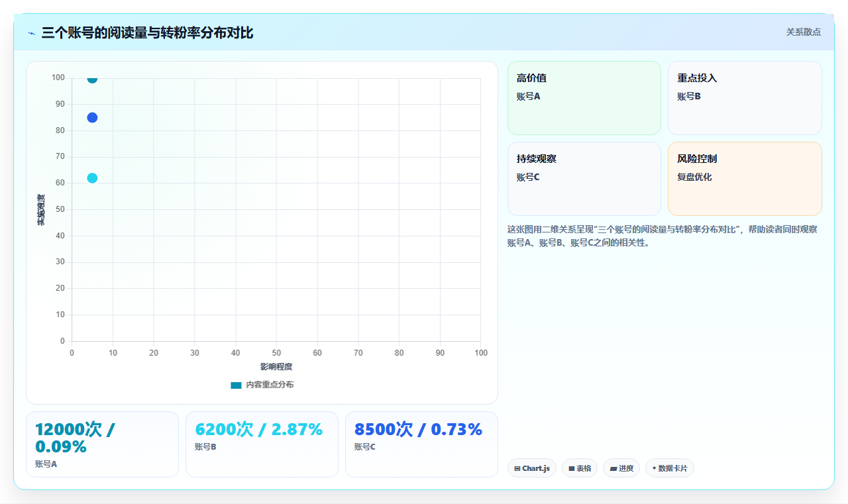Click the 复盘优化 text in the 风险控制 card
This screenshot has height=504, width=848.
pos(694,177)
